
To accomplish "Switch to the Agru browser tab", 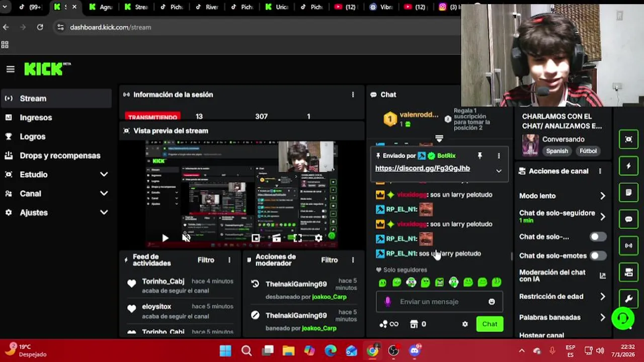I will (x=101, y=7).
